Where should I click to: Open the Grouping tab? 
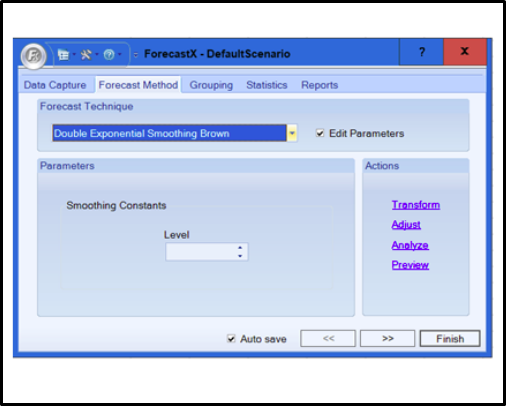(211, 85)
